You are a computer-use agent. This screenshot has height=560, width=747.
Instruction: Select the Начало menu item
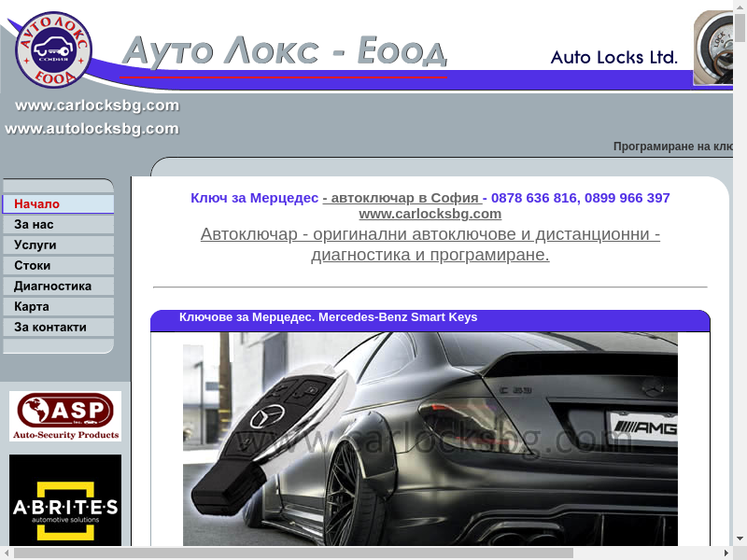[58, 204]
